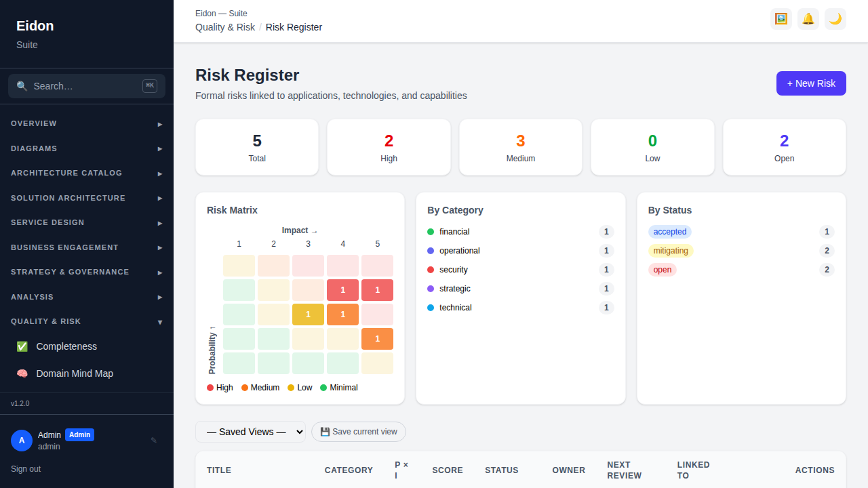Expand Business Engagement section
Screen dimensions: 868x488
[87, 247]
